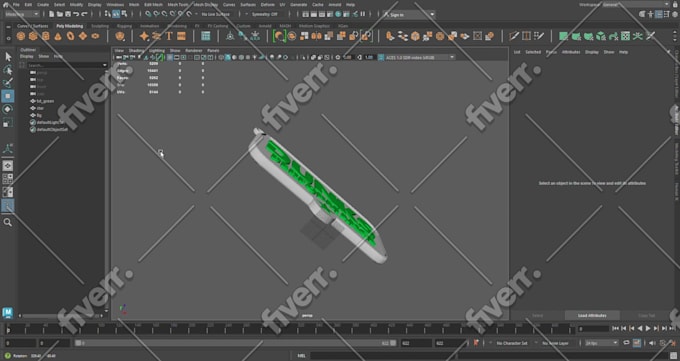Click the Redo arrow icon
This screenshot has height=361, width=680.
(85, 14)
